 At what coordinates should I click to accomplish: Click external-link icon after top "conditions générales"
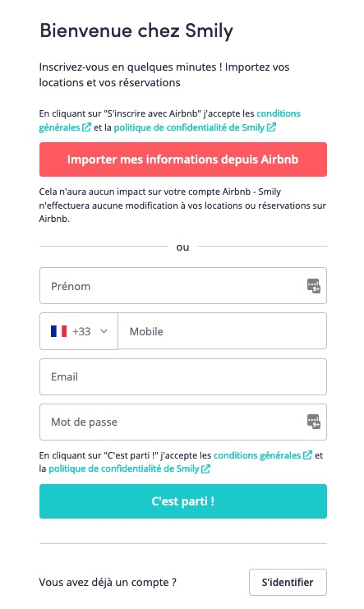pyautogui.click(x=86, y=127)
